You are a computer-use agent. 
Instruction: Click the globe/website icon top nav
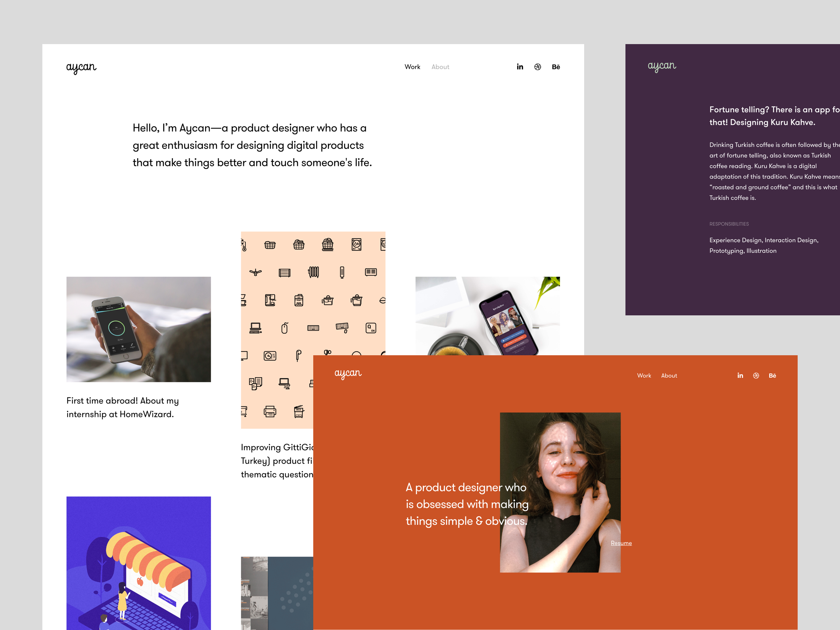[539, 67]
